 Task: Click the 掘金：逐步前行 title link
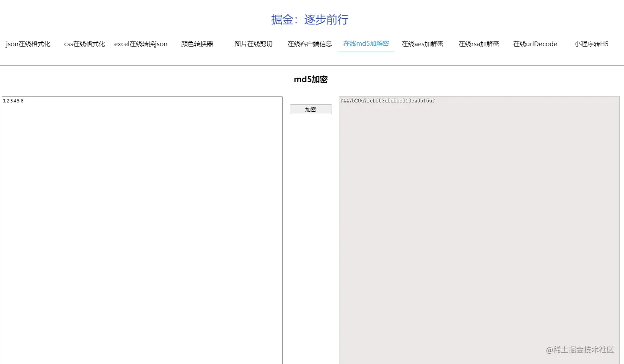[310, 19]
